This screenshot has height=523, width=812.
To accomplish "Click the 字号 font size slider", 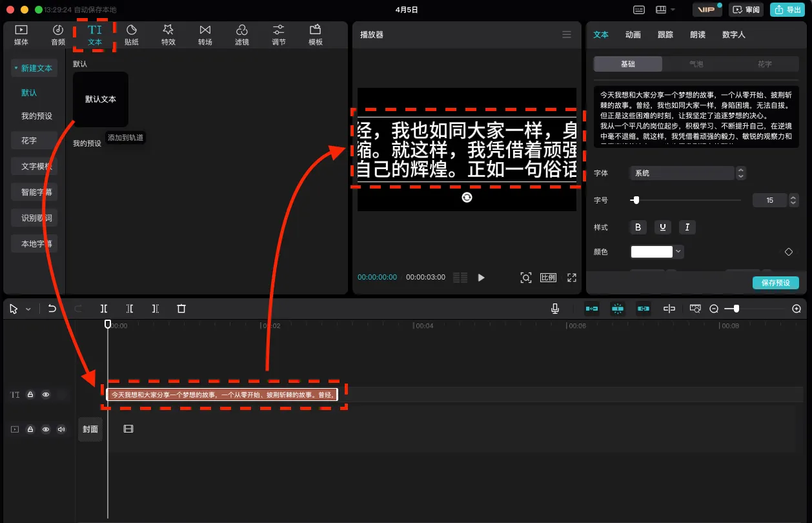I will coord(685,200).
